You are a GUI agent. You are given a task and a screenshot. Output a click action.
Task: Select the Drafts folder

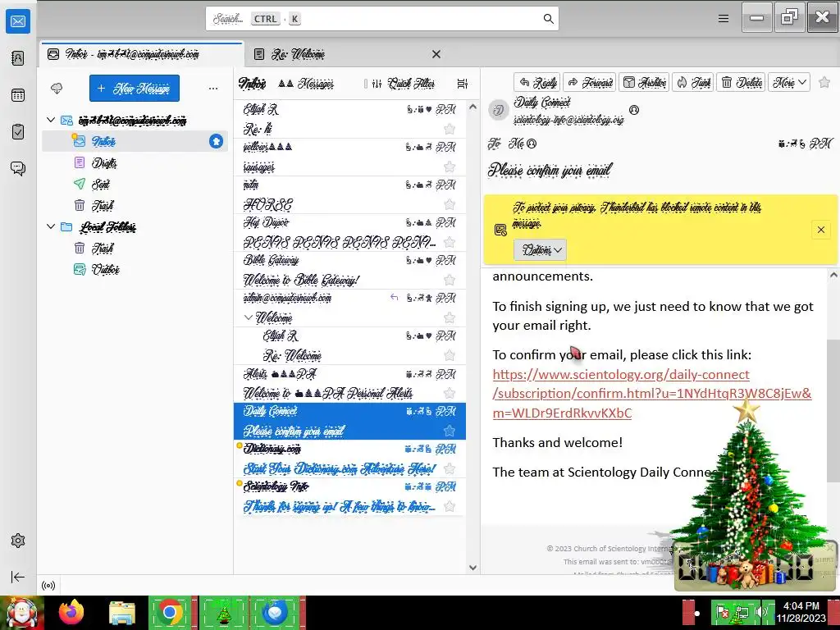point(135,163)
